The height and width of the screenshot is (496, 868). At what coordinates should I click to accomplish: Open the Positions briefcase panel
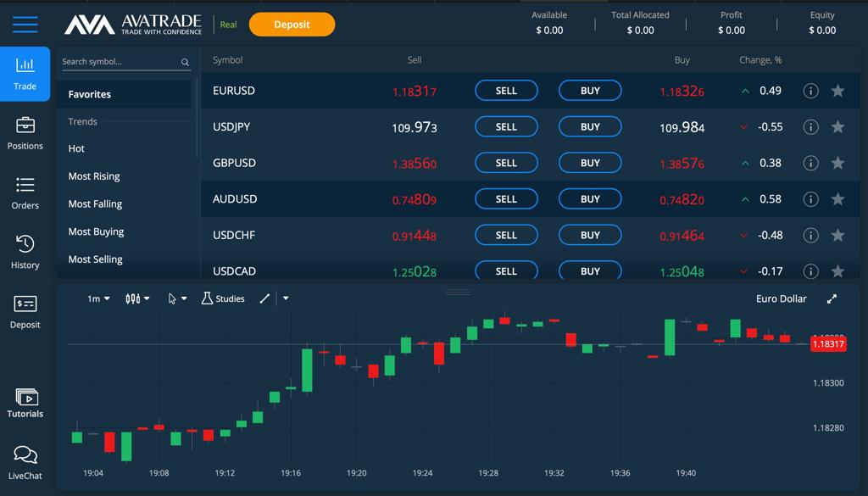pyautogui.click(x=25, y=133)
